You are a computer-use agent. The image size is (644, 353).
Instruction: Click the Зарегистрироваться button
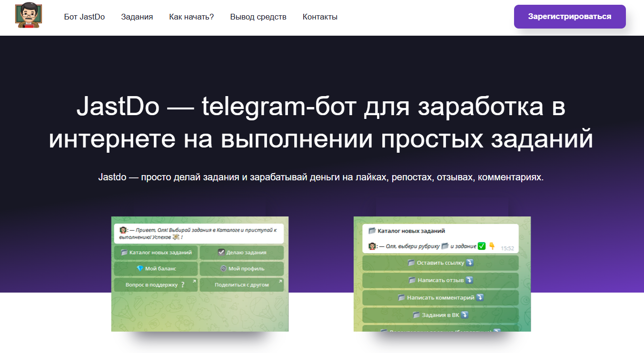click(x=570, y=17)
